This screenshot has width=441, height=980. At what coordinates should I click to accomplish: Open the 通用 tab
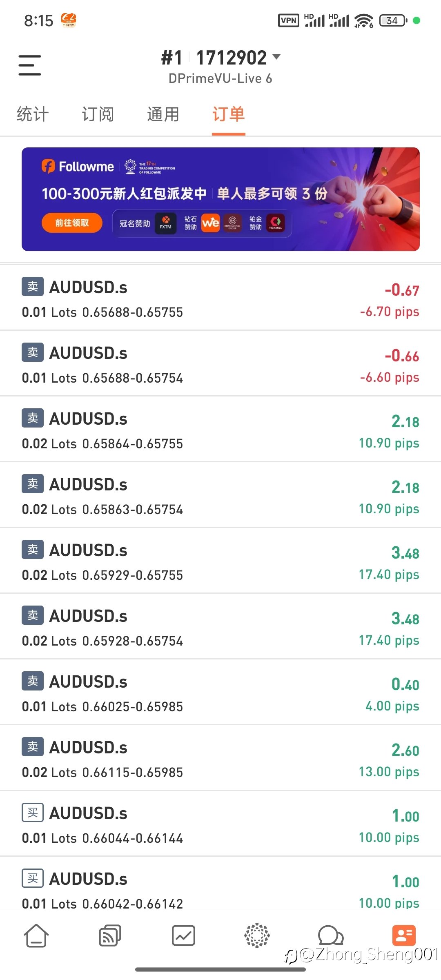click(x=163, y=114)
